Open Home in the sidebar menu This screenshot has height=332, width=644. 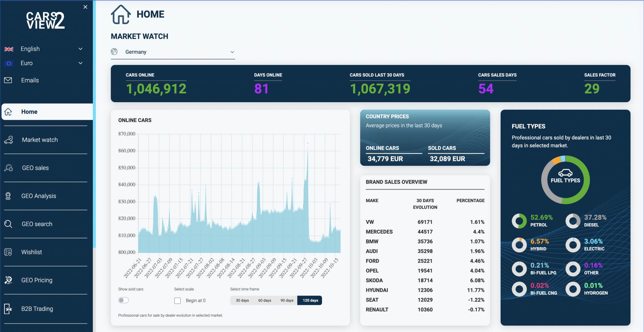click(x=47, y=112)
